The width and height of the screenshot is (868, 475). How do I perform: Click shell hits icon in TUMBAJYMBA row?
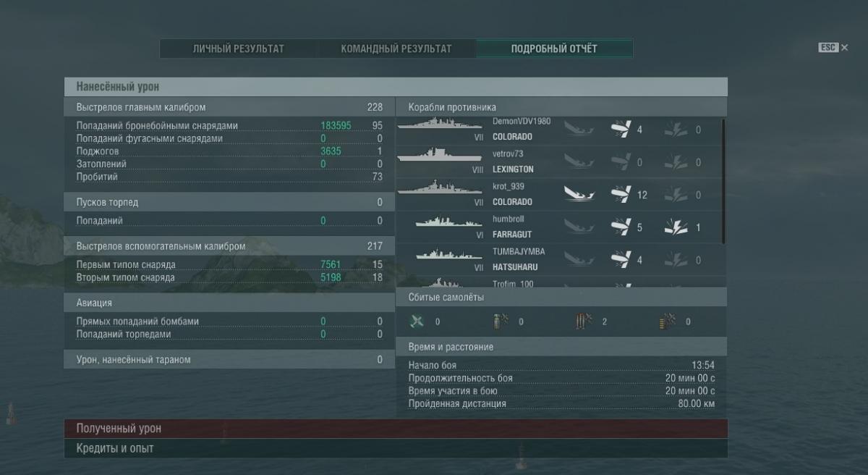620,260
